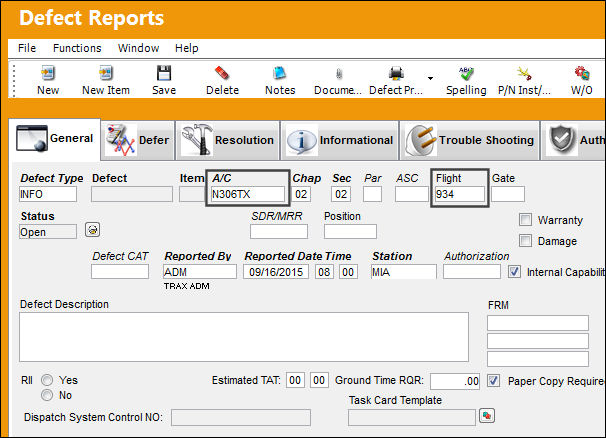Screen dimensions: 606x438
Task: Expand the Defect Print dropdown arrow
Action: coord(430,78)
